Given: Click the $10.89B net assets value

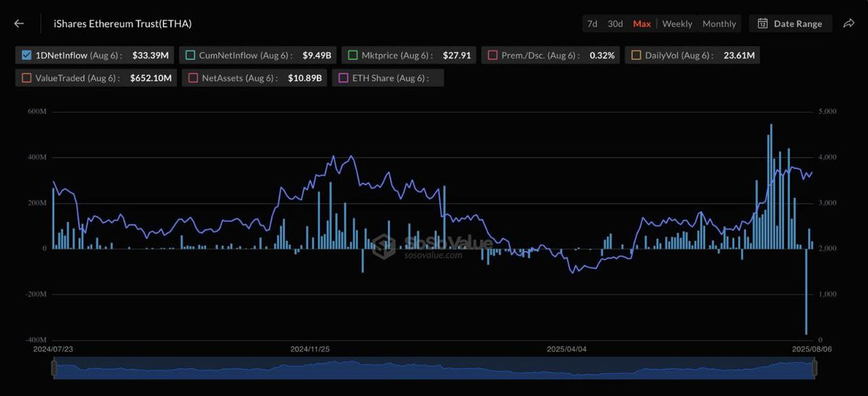Looking at the screenshot, I should click(x=305, y=78).
